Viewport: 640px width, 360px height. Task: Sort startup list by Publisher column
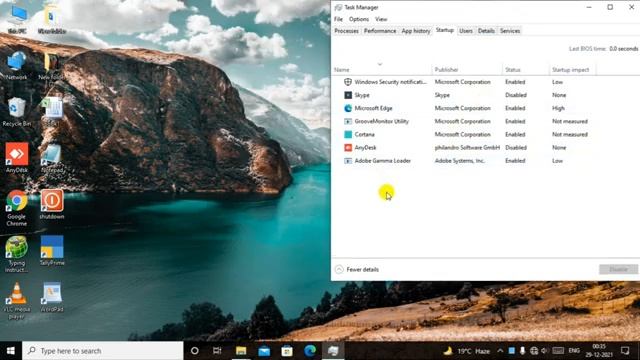467,70
